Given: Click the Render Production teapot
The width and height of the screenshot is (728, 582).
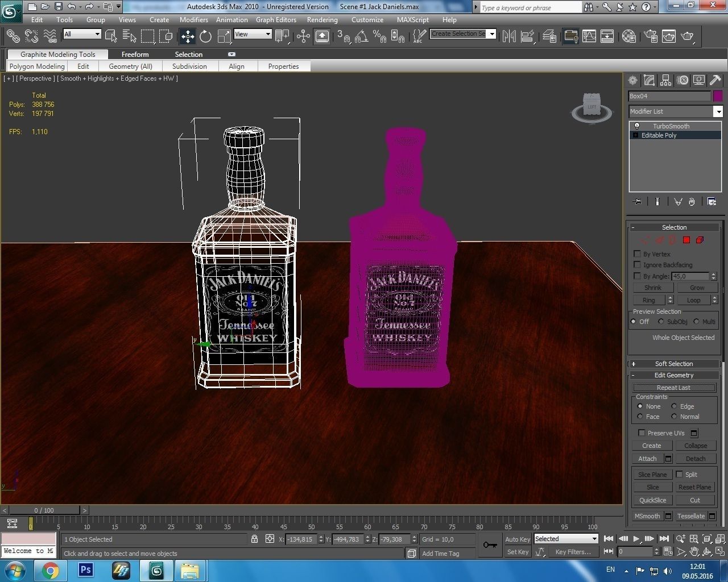Looking at the screenshot, I should click(688, 36).
